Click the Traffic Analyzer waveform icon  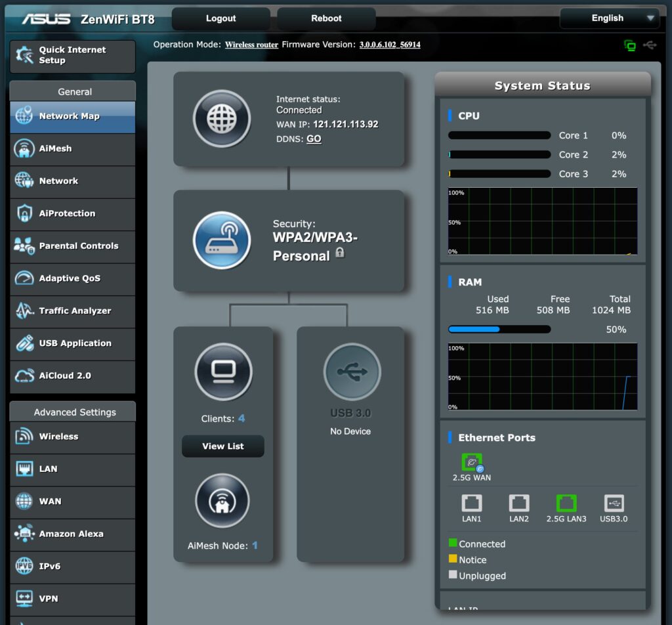(x=24, y=311)
